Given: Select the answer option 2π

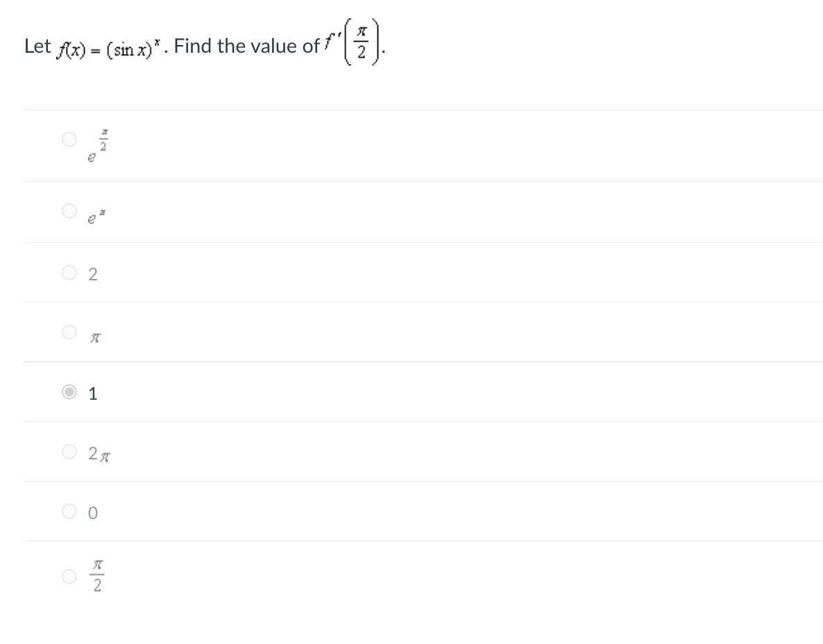Looking at the screenshot, I should tap(69, 451).
